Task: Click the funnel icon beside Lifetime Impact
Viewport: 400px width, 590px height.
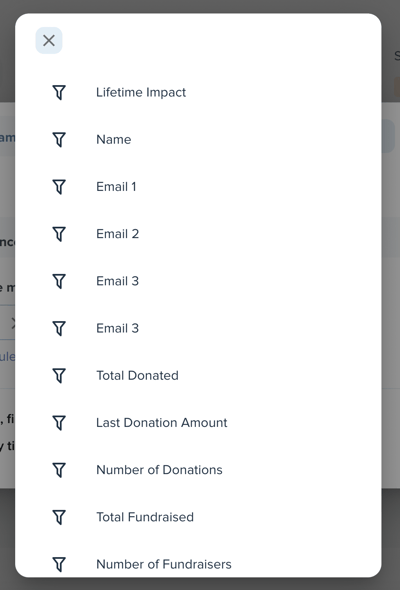Action: tap(59, 93)
